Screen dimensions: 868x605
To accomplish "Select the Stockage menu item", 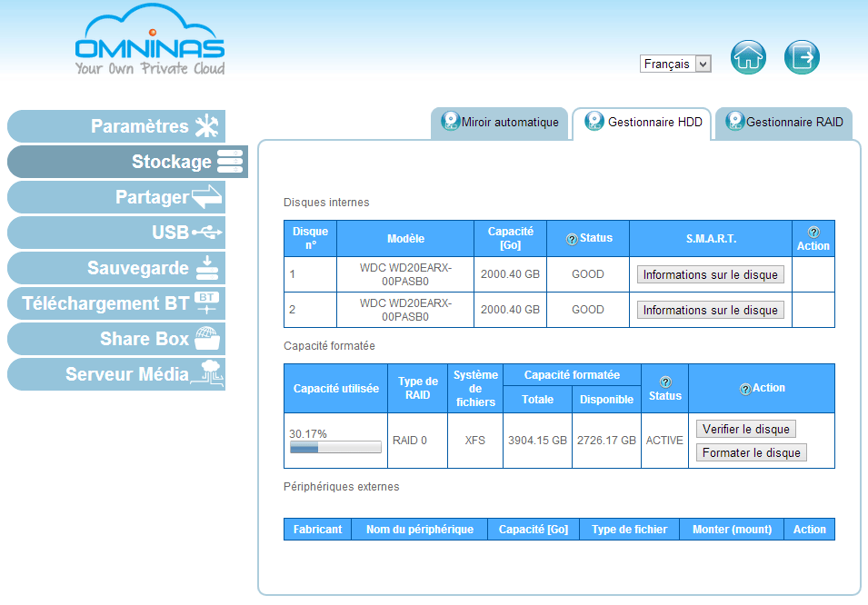I will [127, 162].
